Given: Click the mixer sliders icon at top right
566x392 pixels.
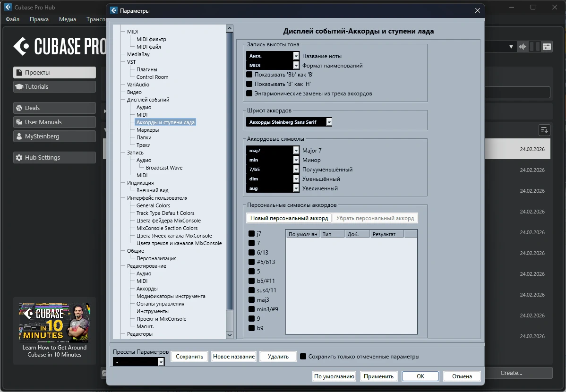Looking at the screenshot, I should (547, 46).
